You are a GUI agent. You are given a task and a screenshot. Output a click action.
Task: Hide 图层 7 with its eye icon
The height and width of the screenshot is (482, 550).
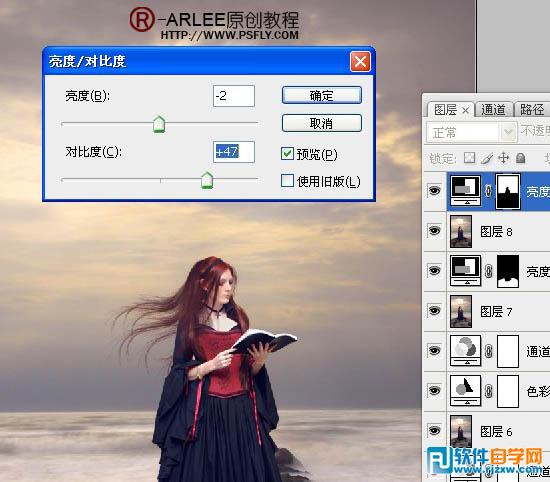coord(434,311)
